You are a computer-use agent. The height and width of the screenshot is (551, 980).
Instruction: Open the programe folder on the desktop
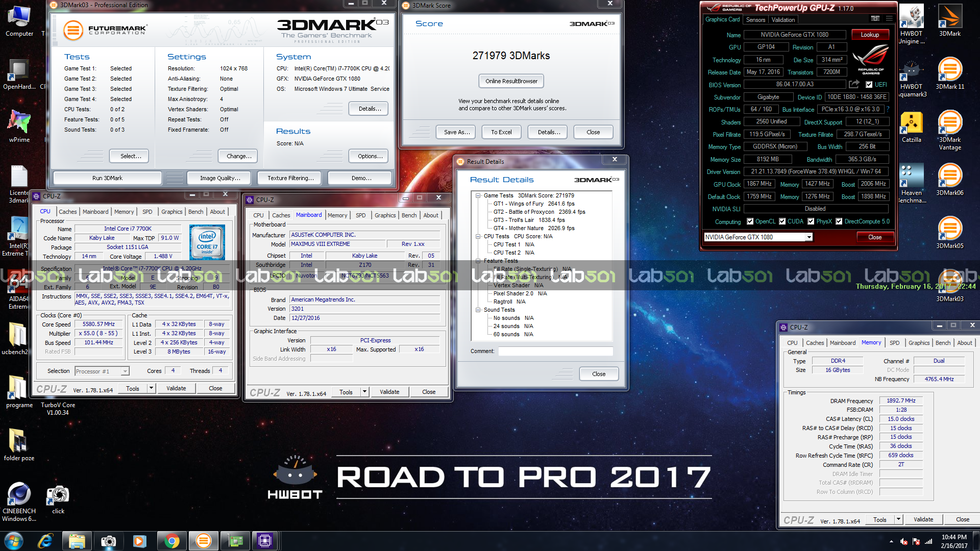point(19,392)
